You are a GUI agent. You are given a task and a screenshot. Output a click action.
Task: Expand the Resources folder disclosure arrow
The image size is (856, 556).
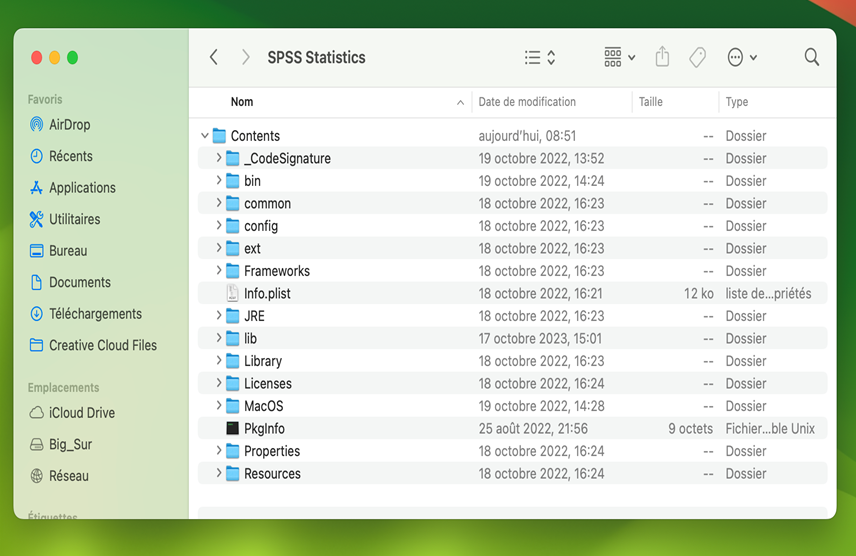click(x=219, y=474)
